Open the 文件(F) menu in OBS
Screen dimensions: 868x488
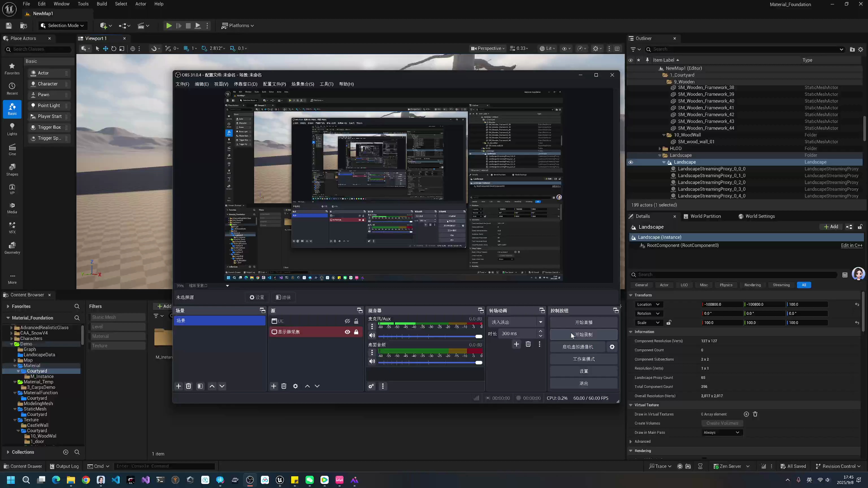(182, 84)
